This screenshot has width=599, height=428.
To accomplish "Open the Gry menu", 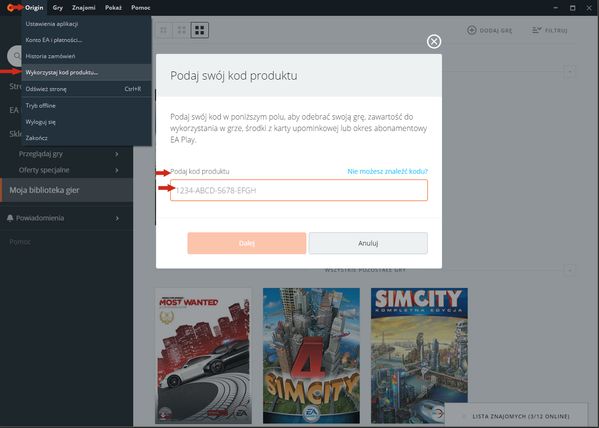I will pyautogui.click(x=58, y=8).
